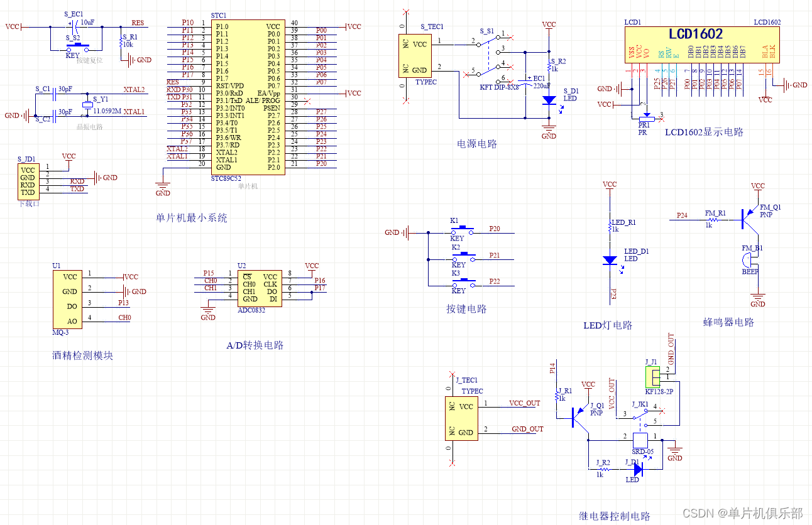This screenshot has width=812, height=525.
Task: Click the K3 push button symbol
Action: point(463,282)
